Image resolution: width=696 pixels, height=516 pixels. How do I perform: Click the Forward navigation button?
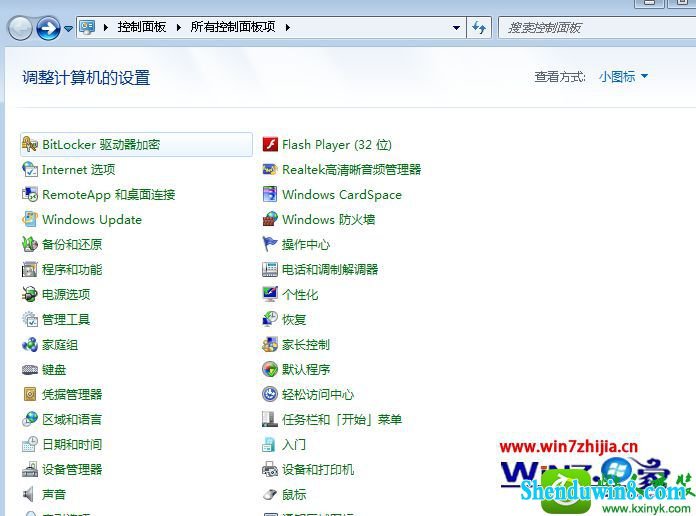coord(48,28)
